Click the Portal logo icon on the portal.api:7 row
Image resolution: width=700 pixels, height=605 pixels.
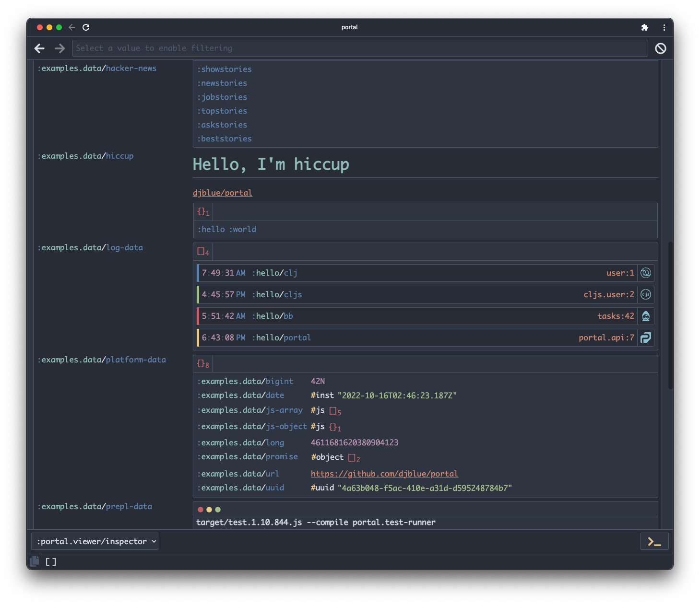(x=645, y=337)
